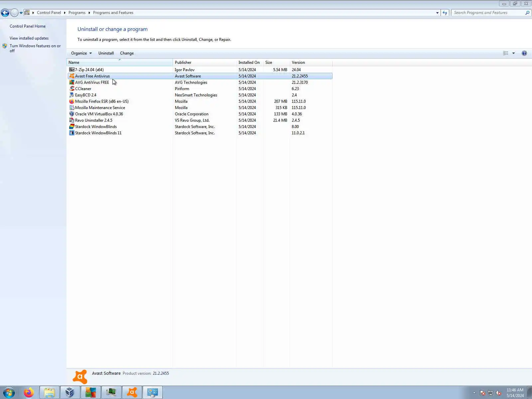
Task: Open the Organize dropdown menu
Action: tap(81, 53)
